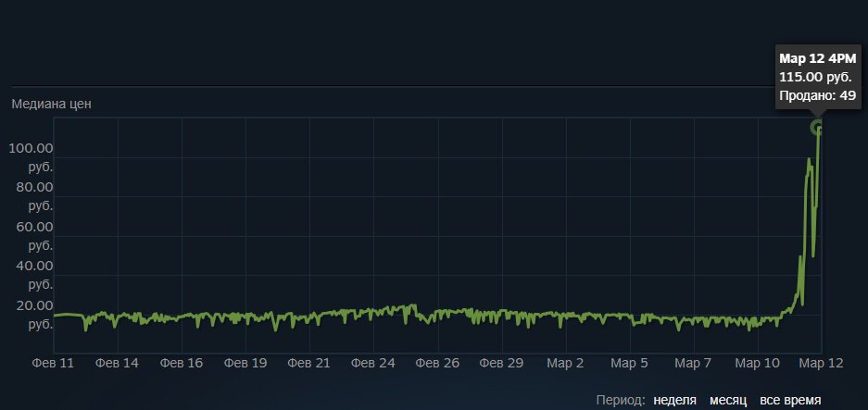Click the 'Фев 21' date label
Image resolution: width=868 pixels, height=410 pixels.
pyautogui.click(x=309, y=363)
